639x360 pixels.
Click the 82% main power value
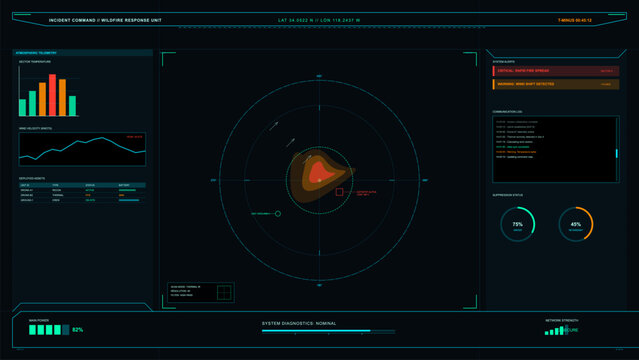pos(77,330)
